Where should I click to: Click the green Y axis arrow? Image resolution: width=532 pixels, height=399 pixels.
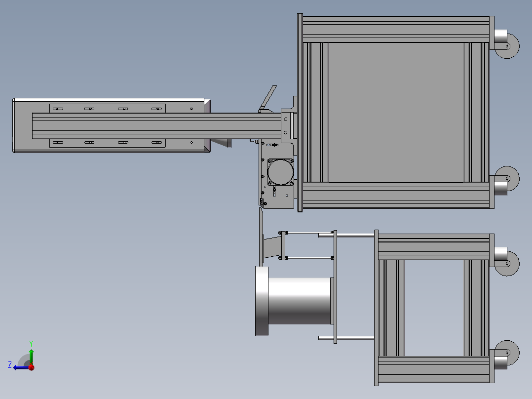pos(31,355)
